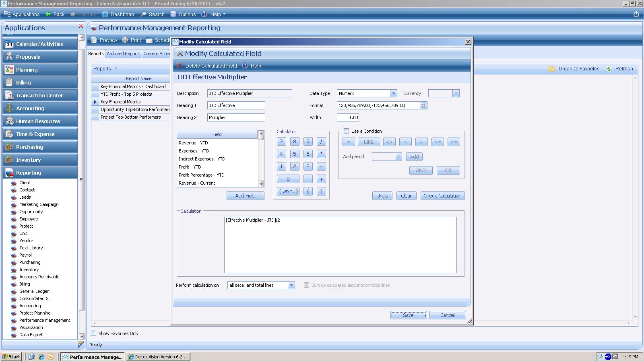Screen dimensions: 644x362
Task: Expand the Data Type dropdown
Action: point(393,93)
